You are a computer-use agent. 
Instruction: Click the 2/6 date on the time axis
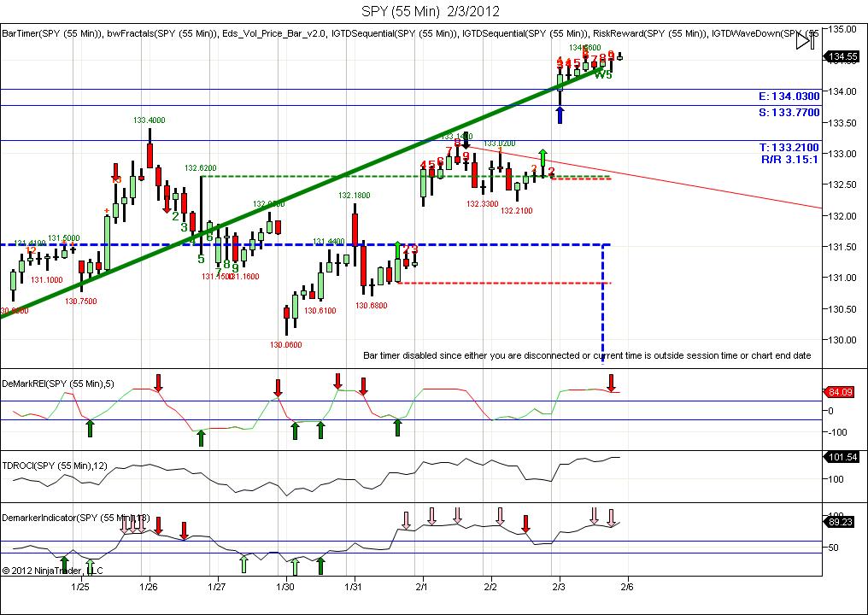click(628, 586)
